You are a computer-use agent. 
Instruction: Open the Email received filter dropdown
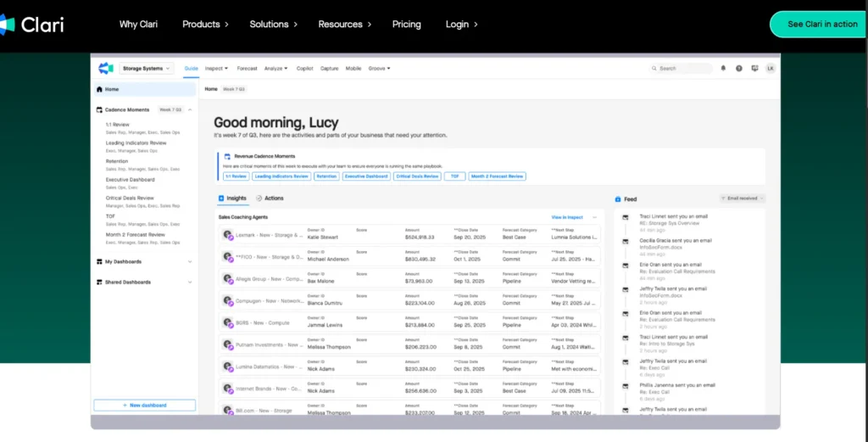coord(742,199)
